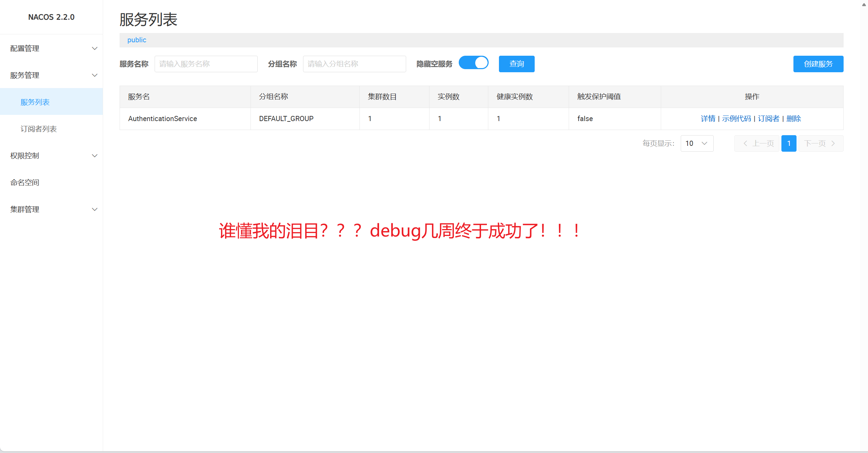View 订阅者 of AuthenticationService

[768, 119]
